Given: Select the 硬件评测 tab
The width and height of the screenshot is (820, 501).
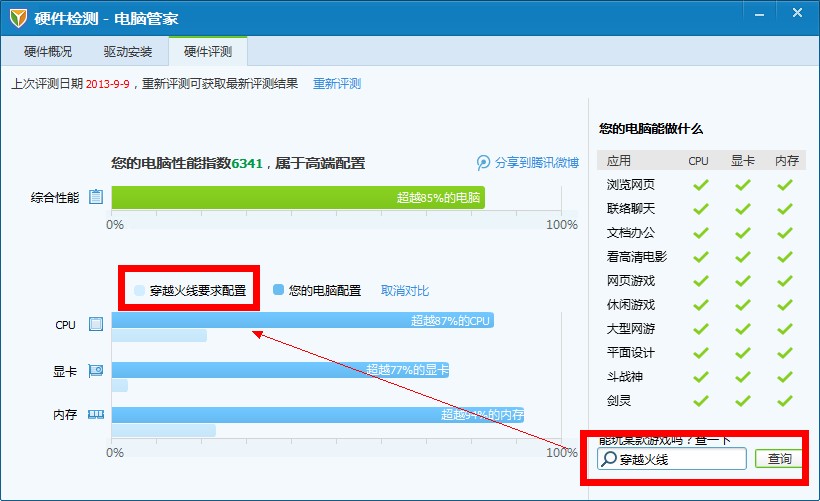Looking at the screenshot, I should coord(208,51).
